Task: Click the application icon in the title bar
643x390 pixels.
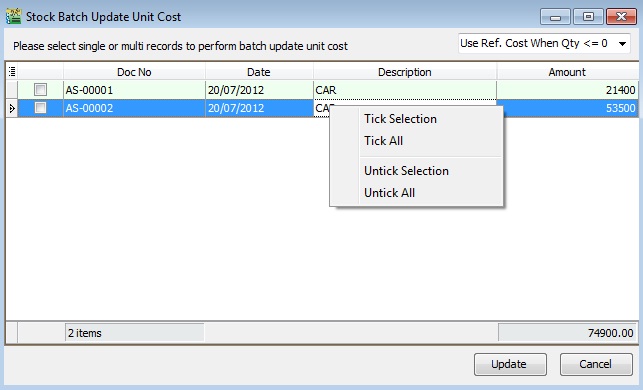Action: pos(13,16)
